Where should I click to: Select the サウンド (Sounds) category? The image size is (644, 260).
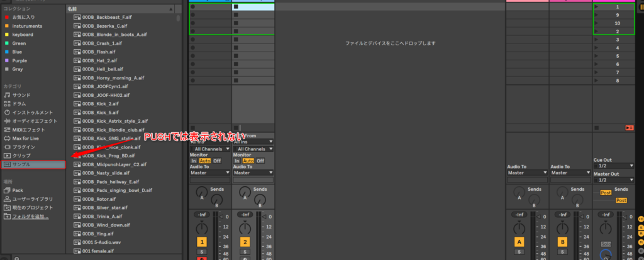[x=21, y=95]
